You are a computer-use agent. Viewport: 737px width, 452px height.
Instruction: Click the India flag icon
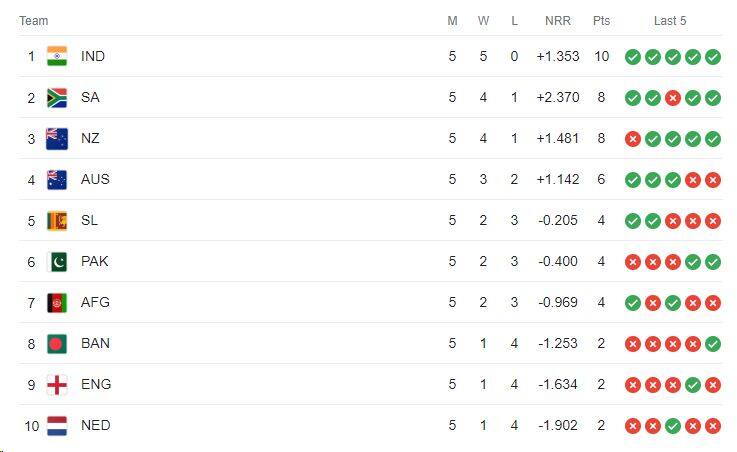[x=57, y=56]
